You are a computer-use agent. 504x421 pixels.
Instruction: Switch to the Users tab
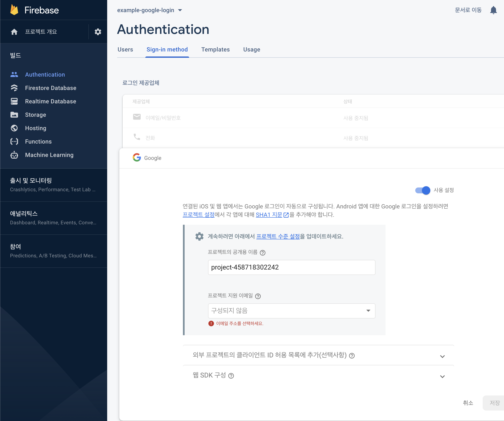coord(125,49)
